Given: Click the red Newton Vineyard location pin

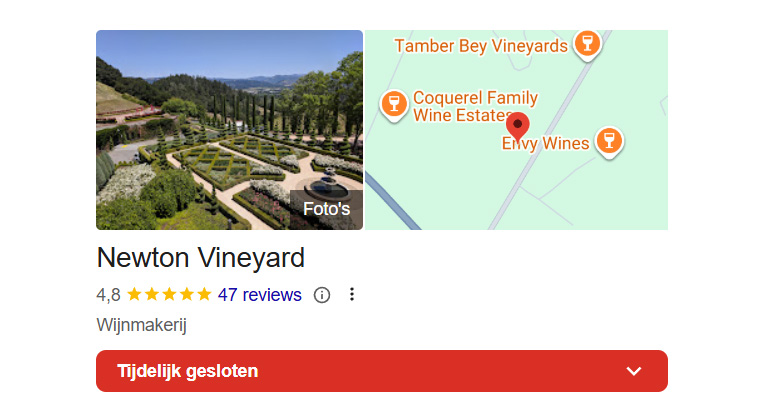Looking at the screenshot, I should [518, 126].
